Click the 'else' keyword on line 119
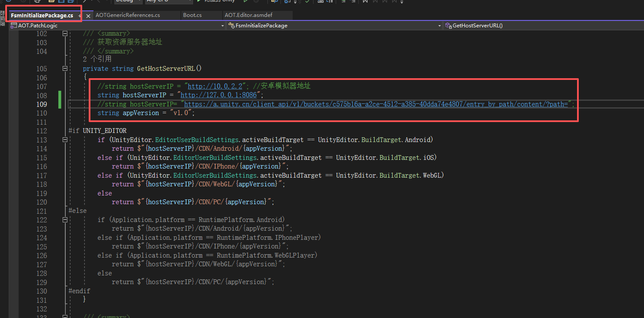Screen dimensions: 644x318 105,193
